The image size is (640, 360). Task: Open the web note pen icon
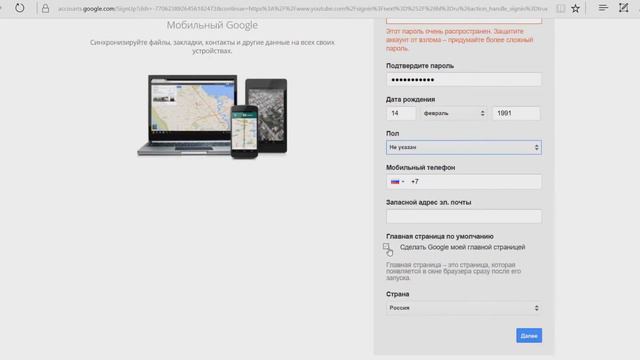pos(623,8)
